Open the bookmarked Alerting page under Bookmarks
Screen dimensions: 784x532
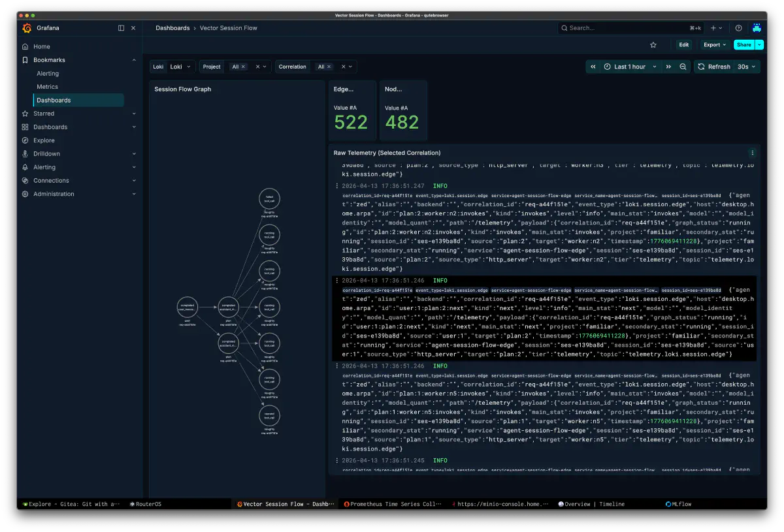click(x=48, y=74)
